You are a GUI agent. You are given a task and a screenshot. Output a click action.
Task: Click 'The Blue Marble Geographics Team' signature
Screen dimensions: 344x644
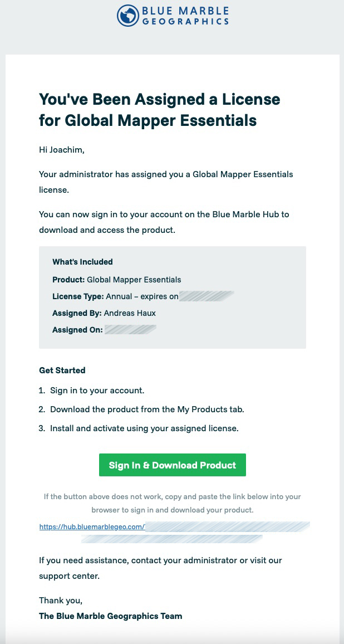(111, 616)
